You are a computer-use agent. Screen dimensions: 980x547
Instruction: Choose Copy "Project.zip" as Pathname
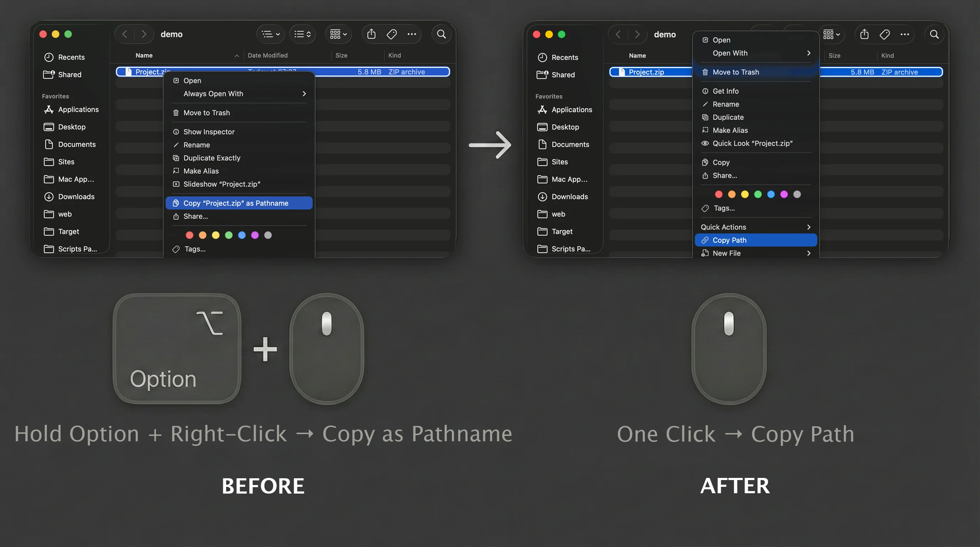click(239, 203)
